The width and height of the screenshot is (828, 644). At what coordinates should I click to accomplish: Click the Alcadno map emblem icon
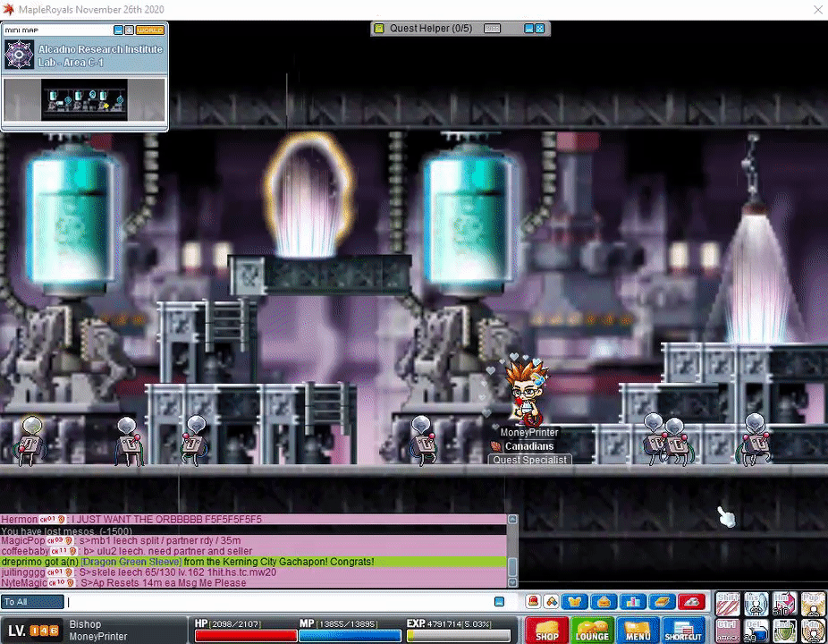coord(19,55)
